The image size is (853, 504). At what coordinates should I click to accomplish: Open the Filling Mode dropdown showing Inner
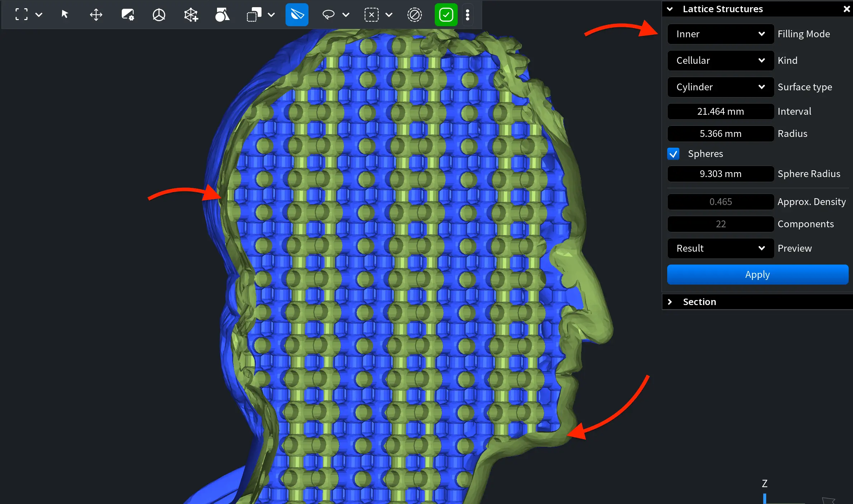720,34
